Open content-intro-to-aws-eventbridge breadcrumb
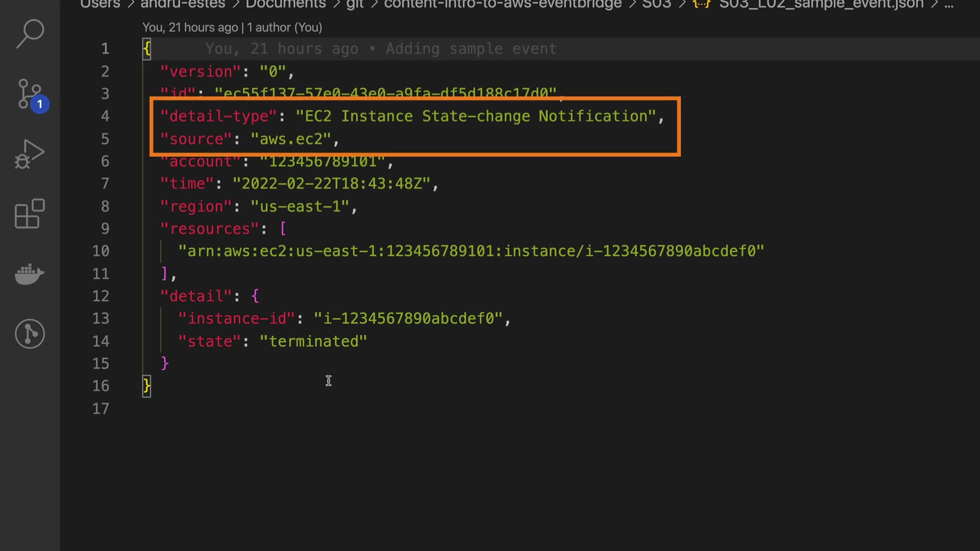 pos(502,4)
